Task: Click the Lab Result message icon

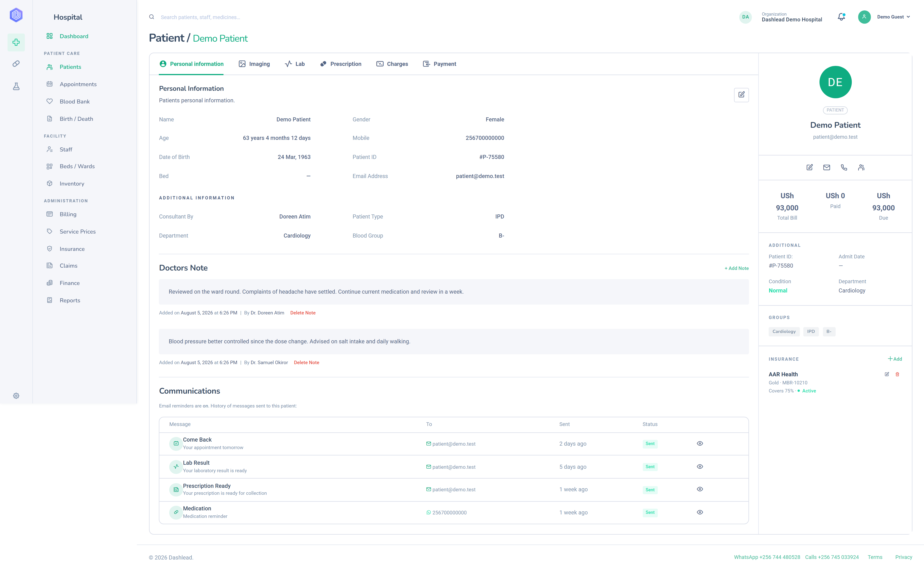Action: coord(176,466)
